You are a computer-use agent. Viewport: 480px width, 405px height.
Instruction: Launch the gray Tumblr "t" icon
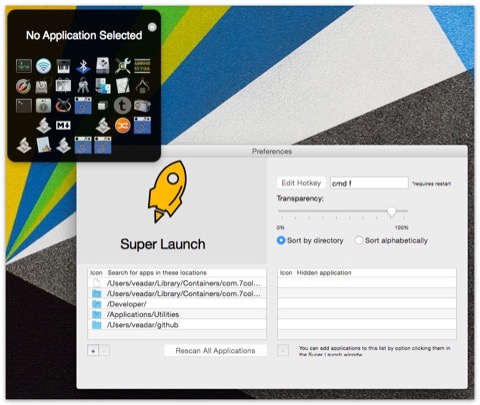point(122,106)
